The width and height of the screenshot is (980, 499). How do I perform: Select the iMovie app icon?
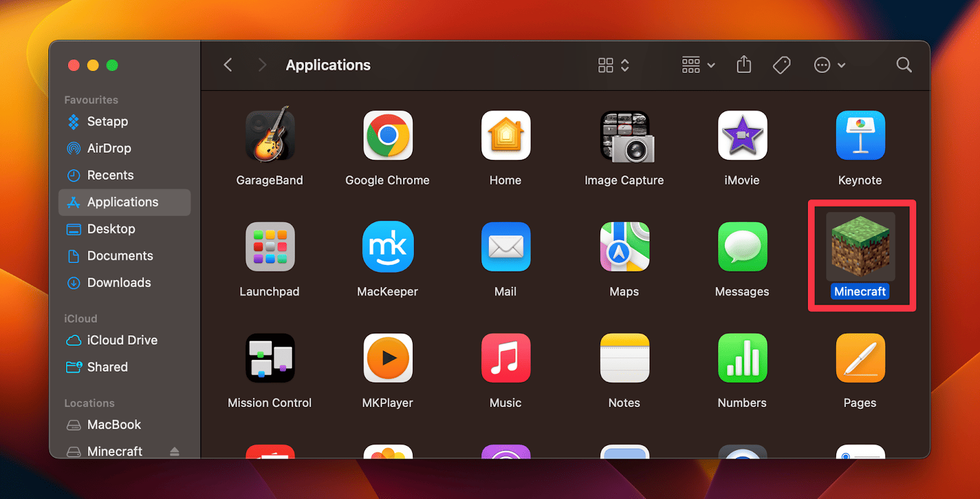click(x=742, y=135)
